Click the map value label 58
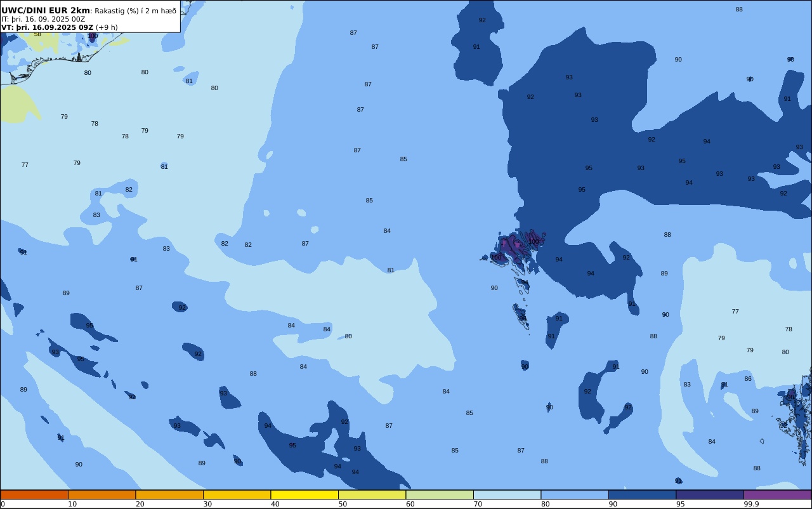 tap(37, 34)
